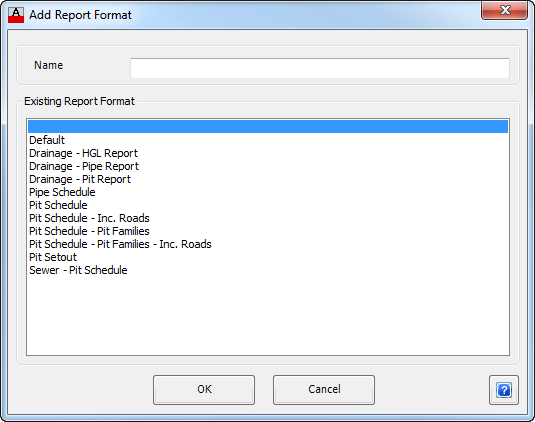
Task: Click the OK button
Action: [204, 390]
